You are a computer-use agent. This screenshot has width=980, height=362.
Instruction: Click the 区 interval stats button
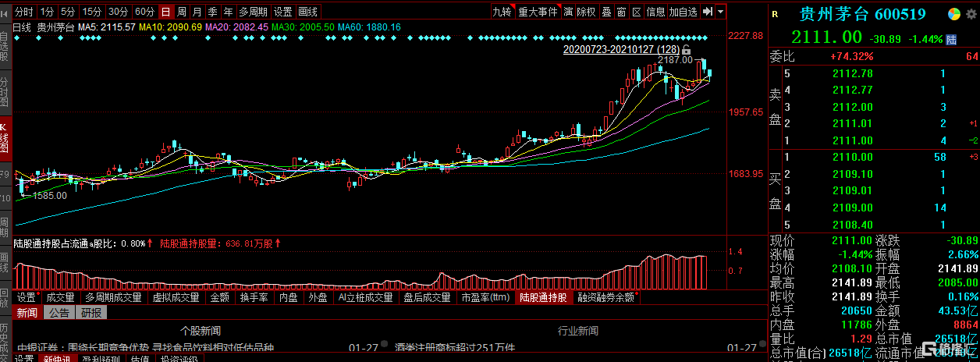tap(636, 12)
